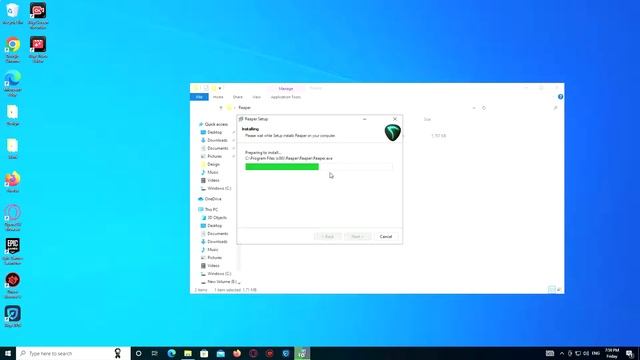Open the Share ribbon tab
640x360 pixels.
238,97
